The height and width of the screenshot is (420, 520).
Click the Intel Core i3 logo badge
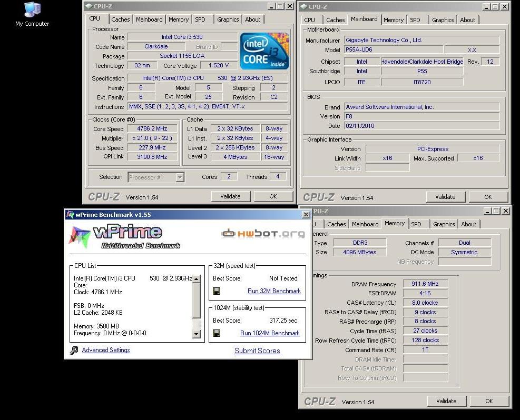pos(264,51)
